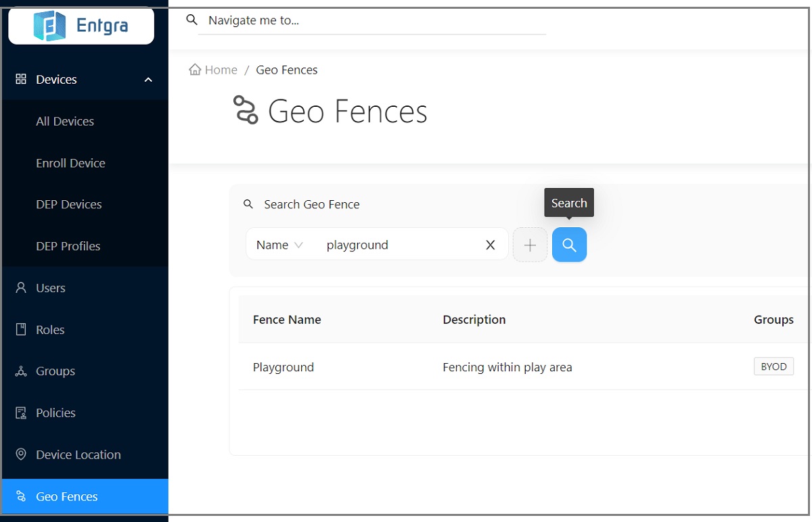
Task: Click the BYOD group tag
Action: (x=773, y=366)
